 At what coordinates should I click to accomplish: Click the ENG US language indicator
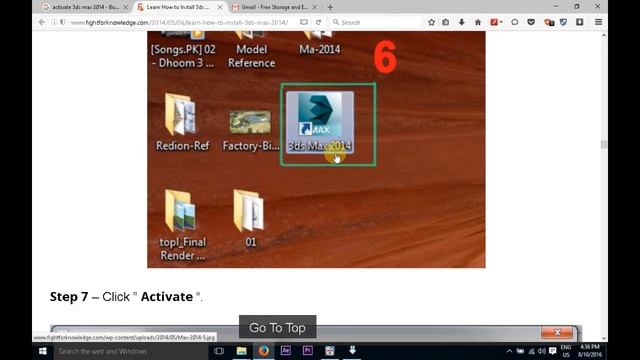566,351
